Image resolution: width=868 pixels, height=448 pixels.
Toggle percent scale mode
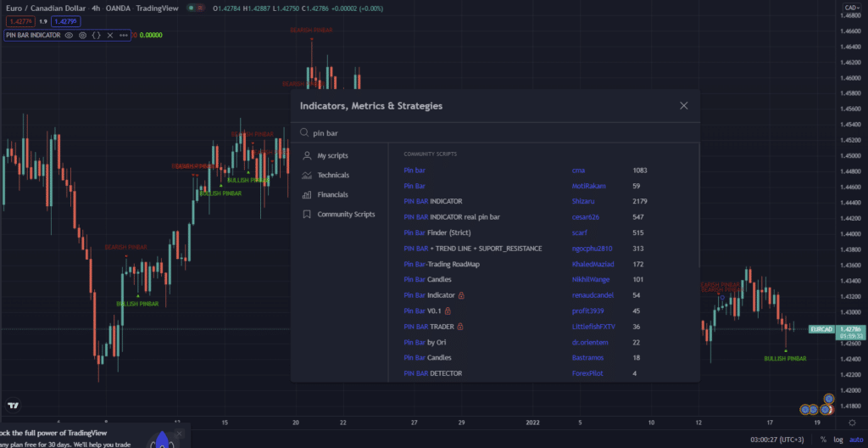point(822,440)
